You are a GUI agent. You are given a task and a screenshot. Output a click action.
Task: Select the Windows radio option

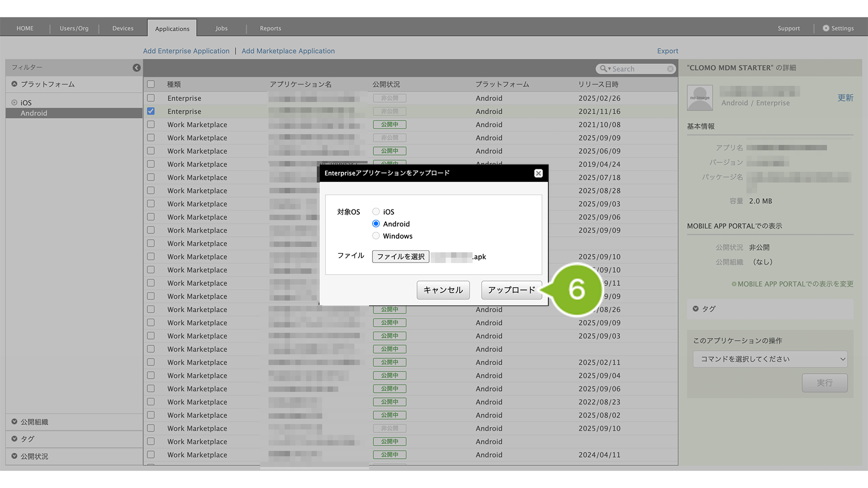click(376, 236)
